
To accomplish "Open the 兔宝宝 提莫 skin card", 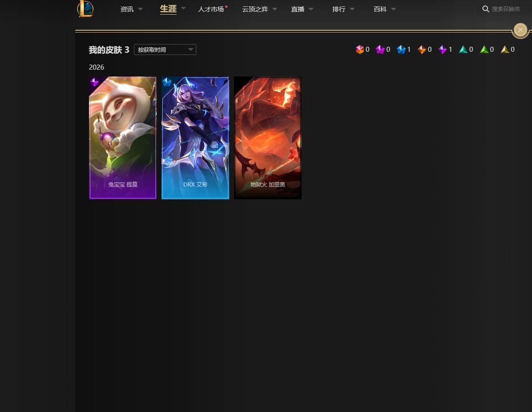I will [x=123, y=137].
